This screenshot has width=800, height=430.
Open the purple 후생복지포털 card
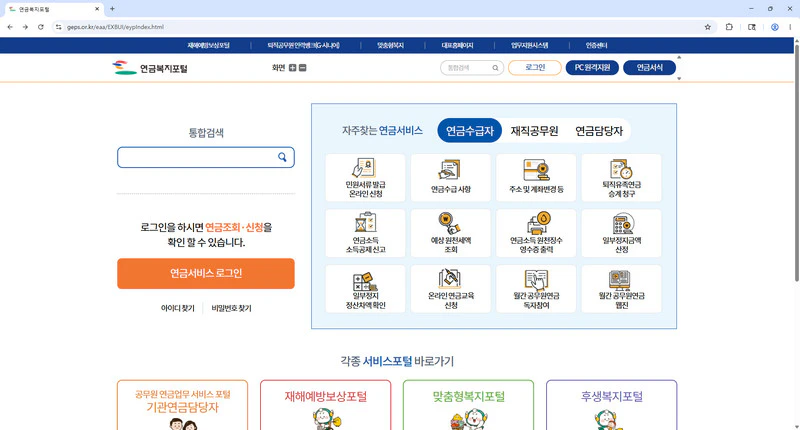click(x=611, y=405)
